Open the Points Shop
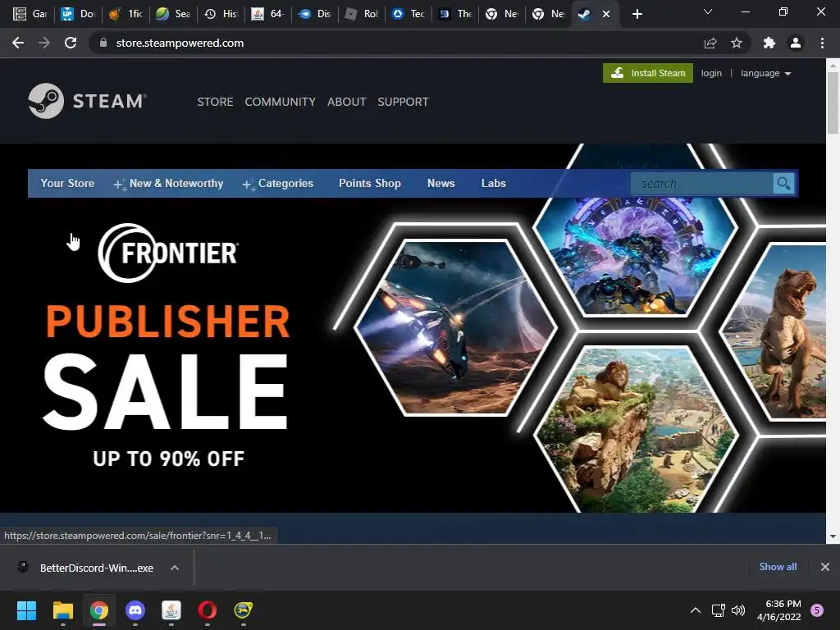The width and height of the screenshot is (840, 630). (x=370, y=183)
